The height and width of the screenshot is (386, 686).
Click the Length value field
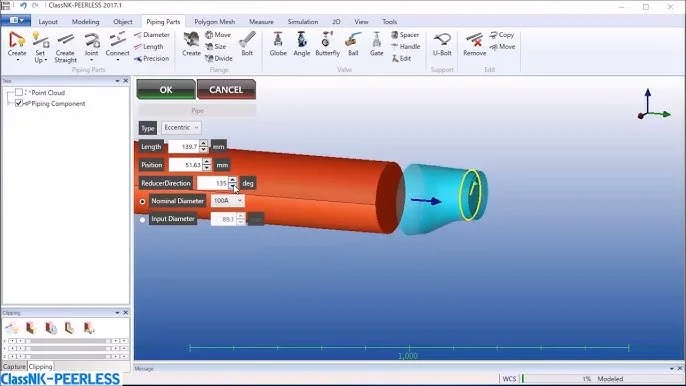(184, 147)
